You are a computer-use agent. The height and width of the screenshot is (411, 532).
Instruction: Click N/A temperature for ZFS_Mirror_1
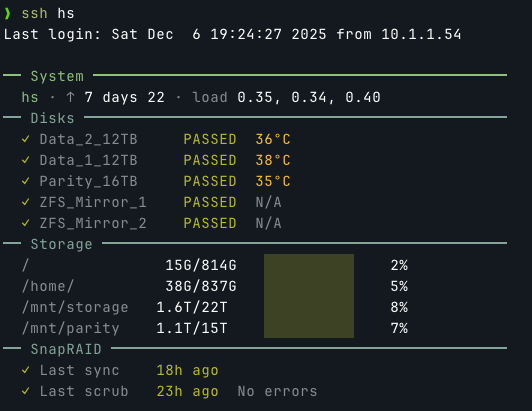[268, 203]
